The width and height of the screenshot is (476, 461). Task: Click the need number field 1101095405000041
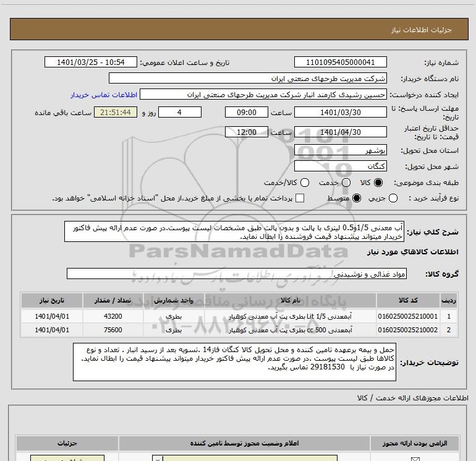(x=340, y=62)
